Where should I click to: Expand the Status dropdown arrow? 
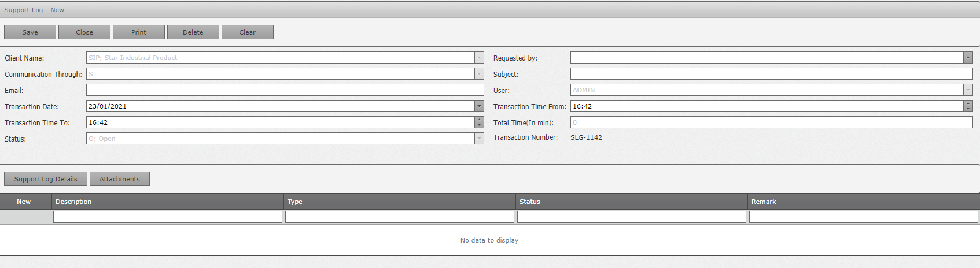(x=479, y=139)
